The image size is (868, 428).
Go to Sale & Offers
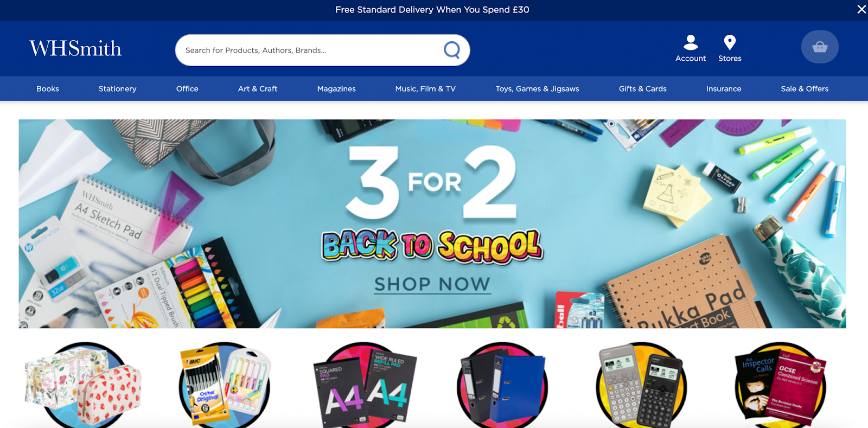805,88
